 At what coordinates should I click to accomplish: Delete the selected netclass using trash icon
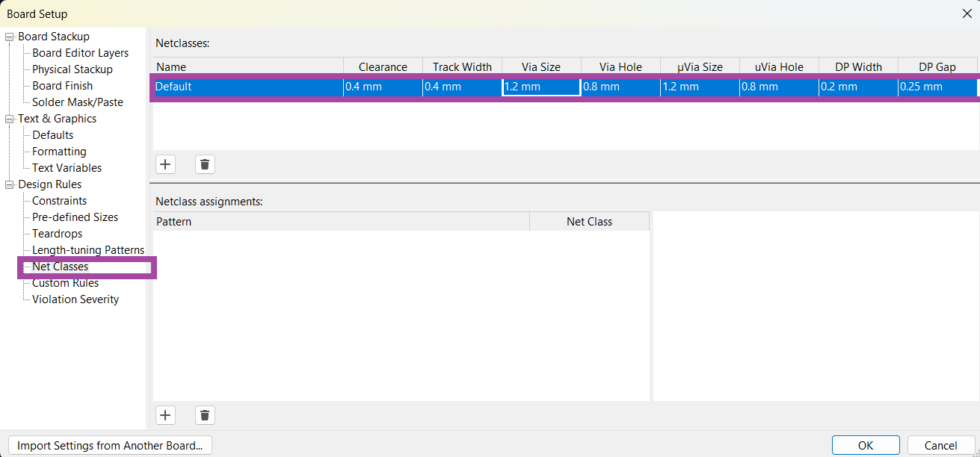[x=205, y=164]
